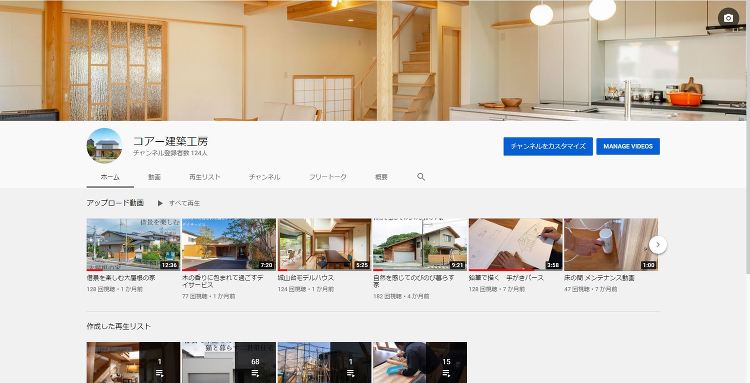Screen dimensions: 750x383
Task: Click the すべて再生 play-all button
Action: pos(179,203)
